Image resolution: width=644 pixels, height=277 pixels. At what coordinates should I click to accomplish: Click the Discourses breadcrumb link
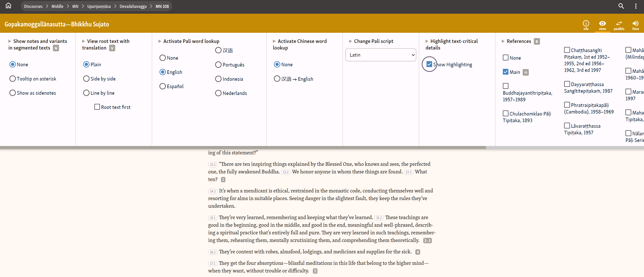click(33, 6)
